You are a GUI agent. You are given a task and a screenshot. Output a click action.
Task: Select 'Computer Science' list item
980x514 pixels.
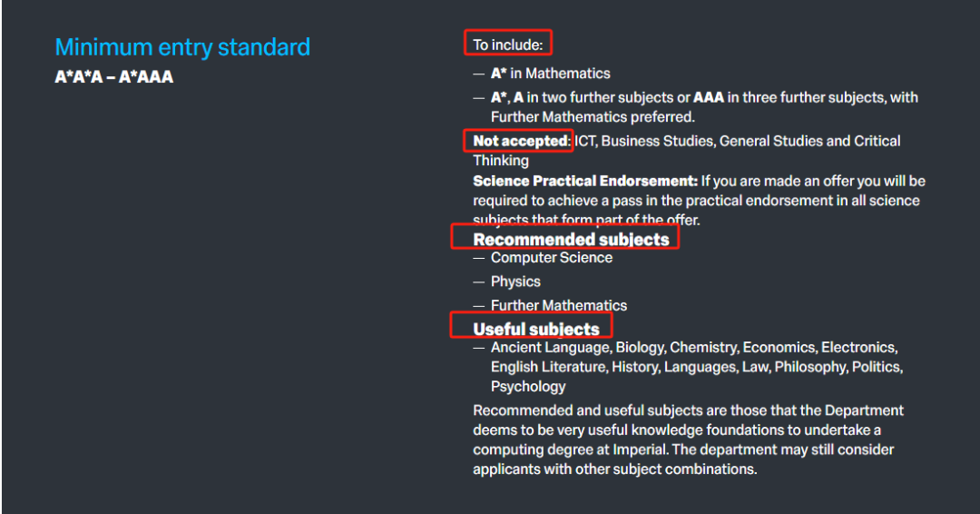tap(552, 258)
